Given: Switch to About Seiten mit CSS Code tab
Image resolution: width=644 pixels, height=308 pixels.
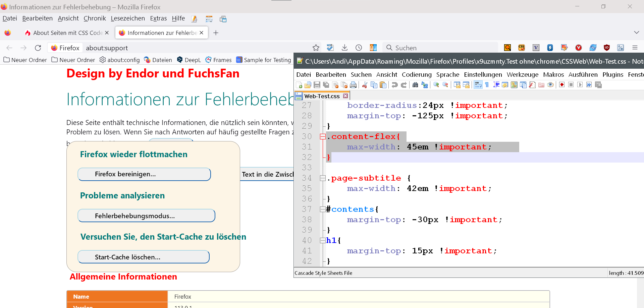Looking at the screenshot, I should (x=67, y=33).
